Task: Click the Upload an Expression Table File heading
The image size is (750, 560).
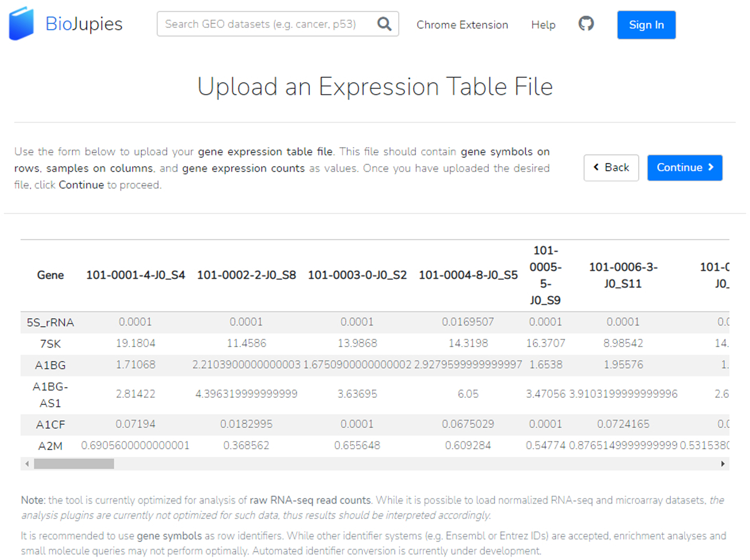Action: tap(375, 87)
